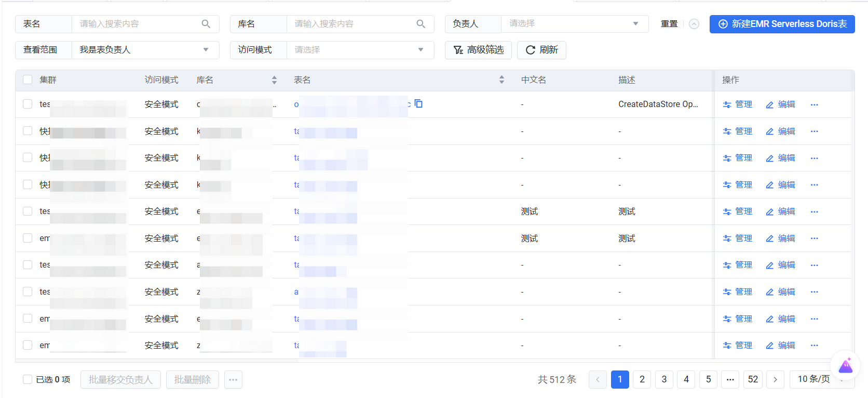Click the 批量删除 button
868x398 pixels.
(193, 380)
